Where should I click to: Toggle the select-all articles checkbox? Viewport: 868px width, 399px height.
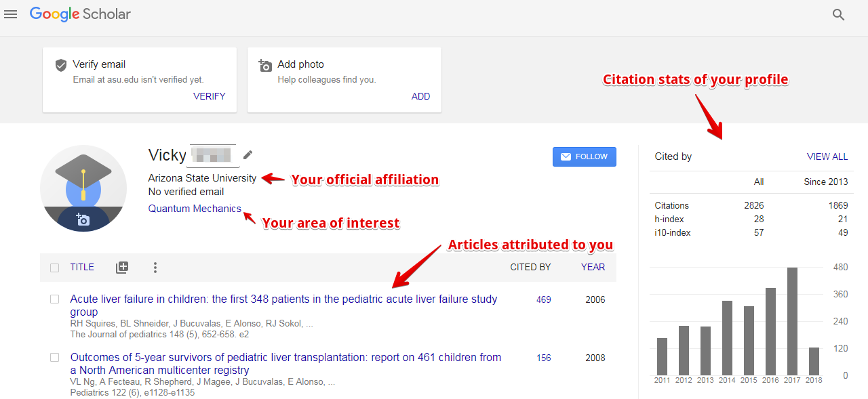tap(54, 267)
